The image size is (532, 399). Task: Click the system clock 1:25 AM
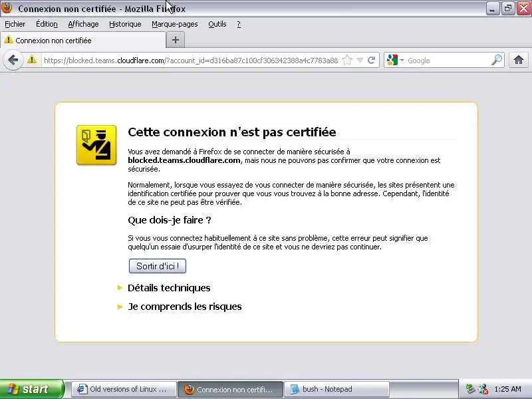(x=507, y=389)
